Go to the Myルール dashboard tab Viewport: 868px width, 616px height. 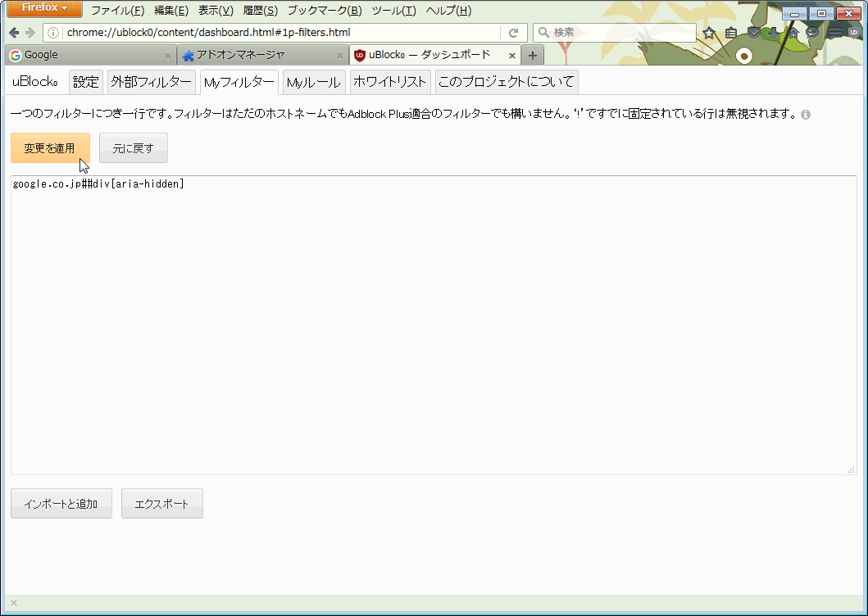tap(314, 83)
